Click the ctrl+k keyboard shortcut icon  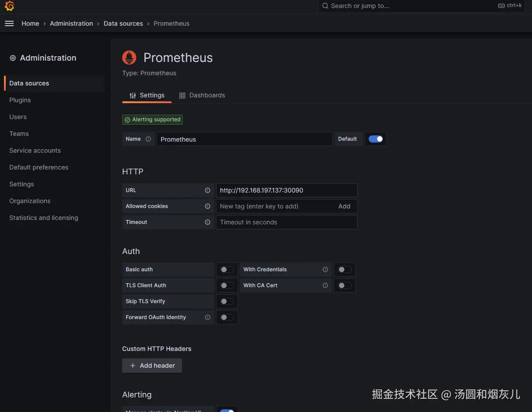point(501,6)
